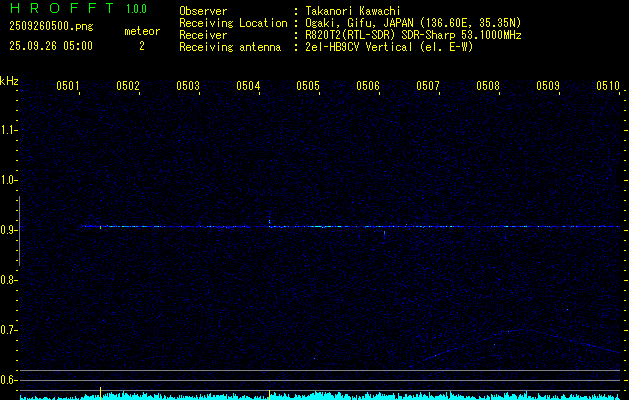Click the Observer field label

[x=203, y=11]
